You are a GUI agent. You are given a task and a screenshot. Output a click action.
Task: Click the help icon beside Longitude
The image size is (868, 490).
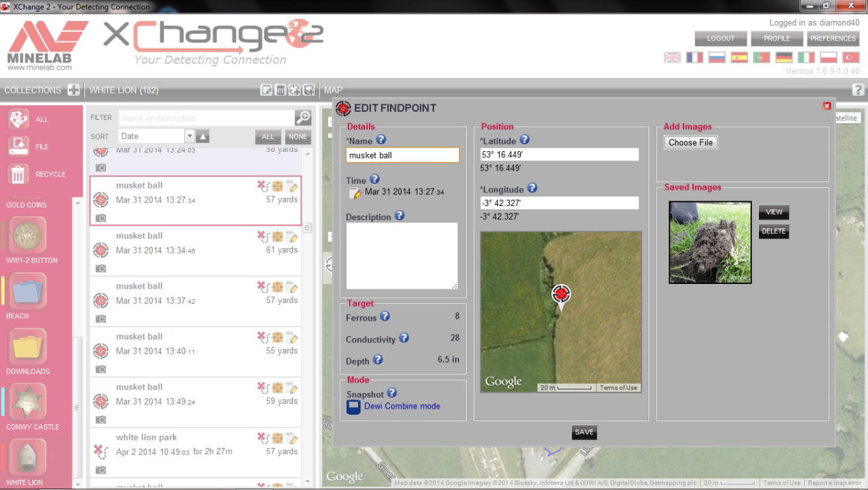(532, 188)
